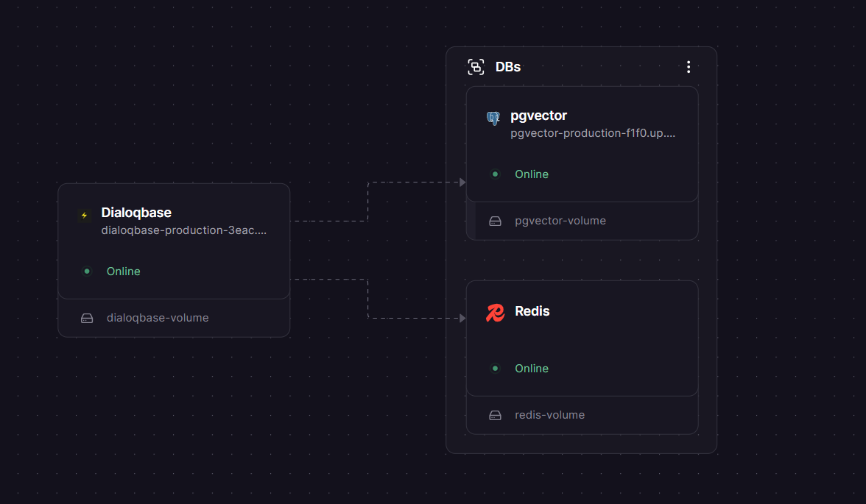Click the disk icon beside dialoqbase-volume
Image resolution: width=866 pixels, height=504 pixels.
(87, 317)
